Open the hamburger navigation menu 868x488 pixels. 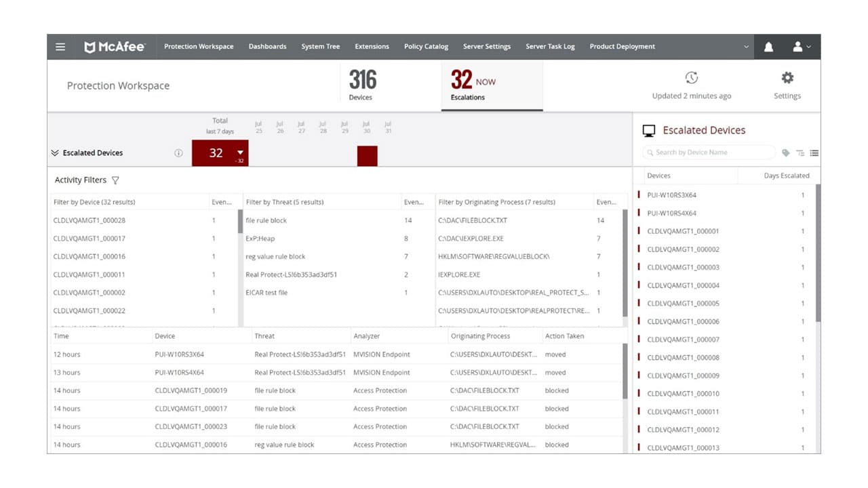click(x=60, y=46)
